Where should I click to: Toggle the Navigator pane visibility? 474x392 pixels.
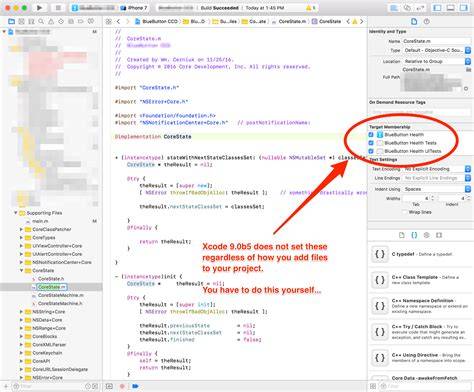click(x=437, y=7)
